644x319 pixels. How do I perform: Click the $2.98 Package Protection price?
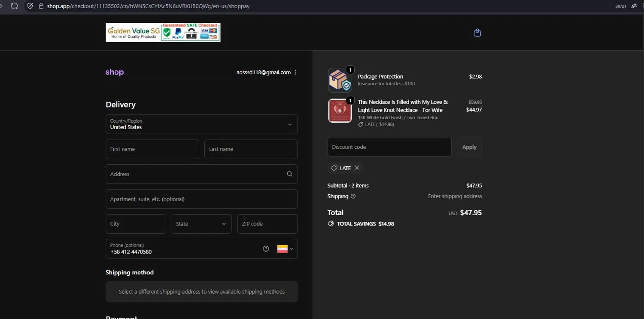pos(475,77)
